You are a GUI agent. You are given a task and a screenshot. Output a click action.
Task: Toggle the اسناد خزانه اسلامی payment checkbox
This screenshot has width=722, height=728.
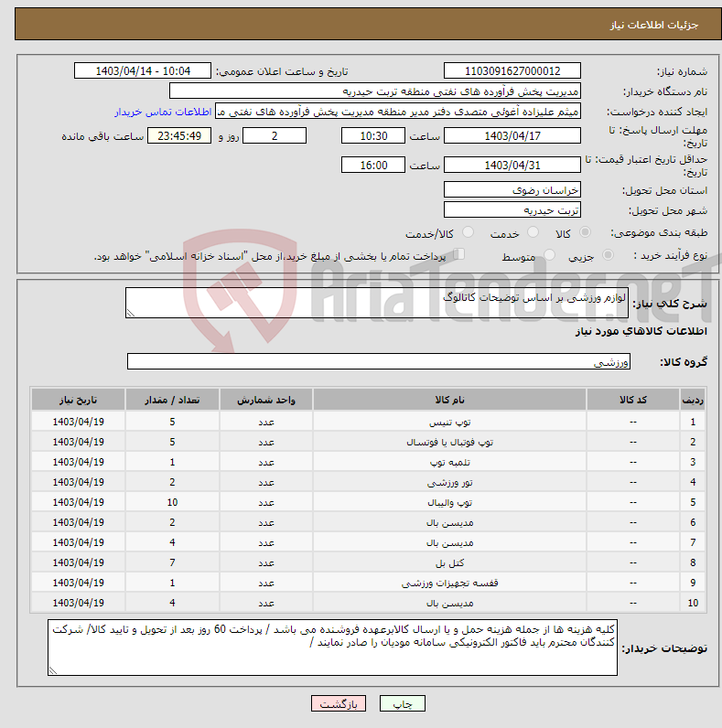[459, 254]
